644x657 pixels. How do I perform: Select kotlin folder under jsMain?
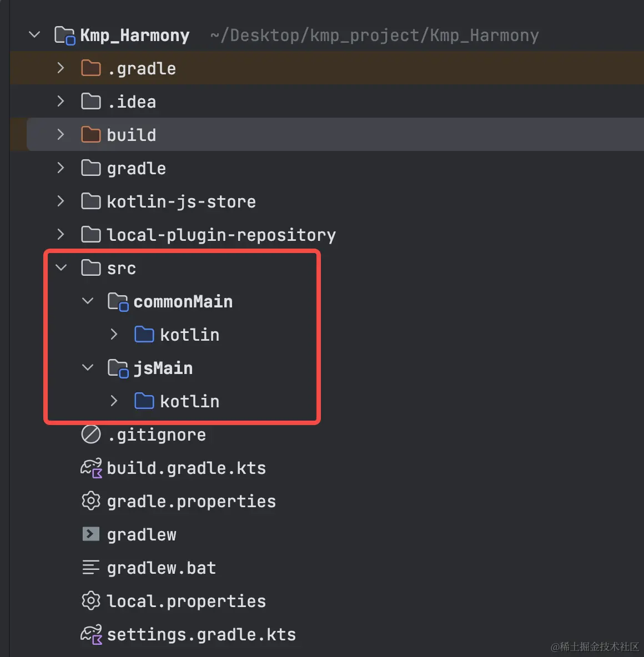coord(189,401)
